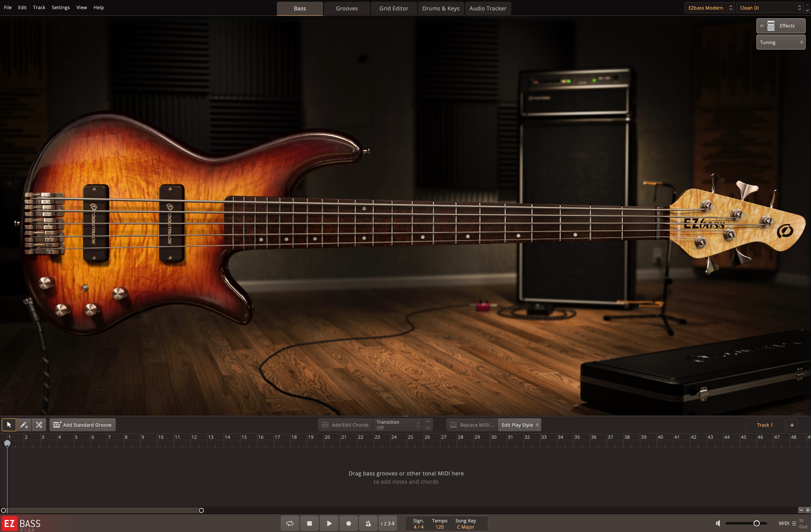Open the Clean DI preset dropdown
Image resolution: width=811 pixels, height=532 pixels.
click(770, 8)
